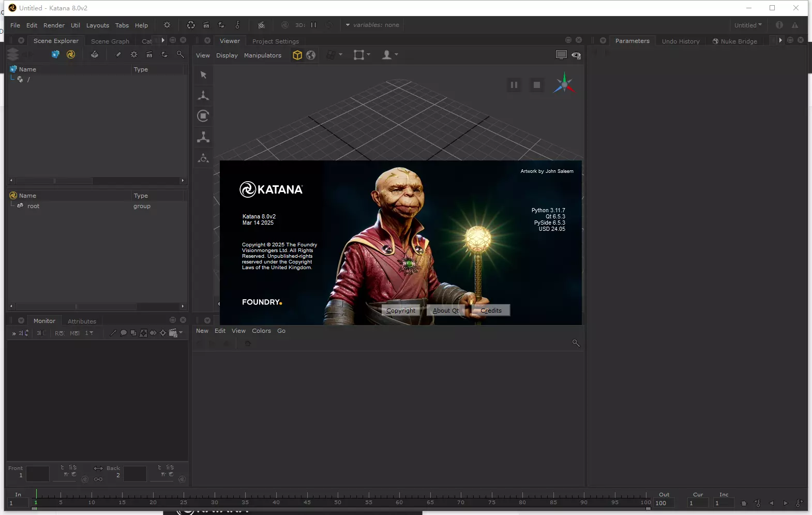
Task: Open the Render menu
Action: [54, 25]
